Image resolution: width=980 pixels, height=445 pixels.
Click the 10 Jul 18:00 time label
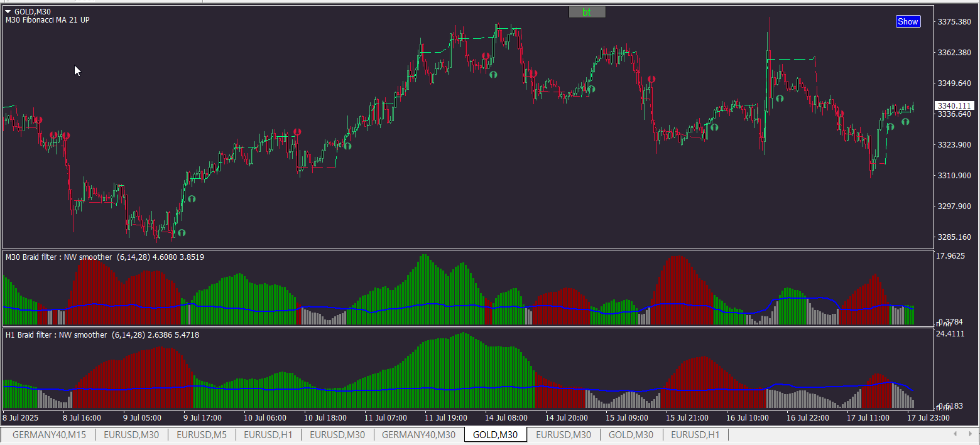(325, 417)
